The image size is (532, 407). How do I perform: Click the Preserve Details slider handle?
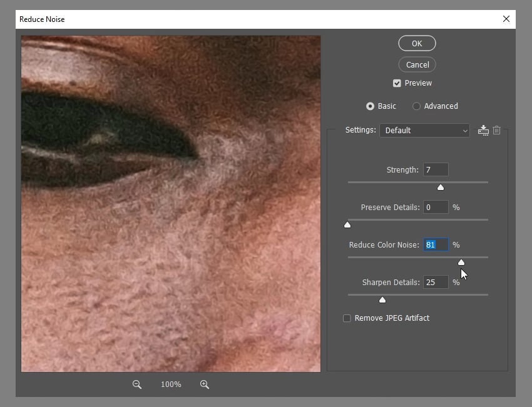[x=347, y=225]
